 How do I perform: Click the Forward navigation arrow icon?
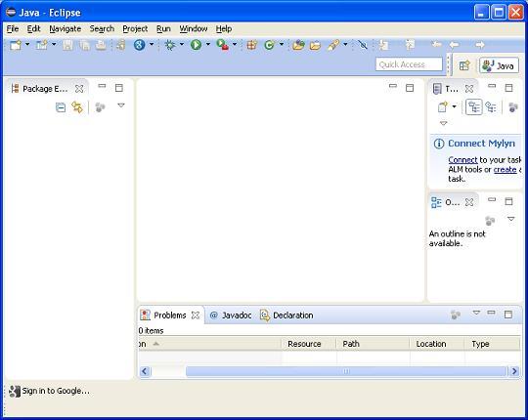[x=479, y=45]
